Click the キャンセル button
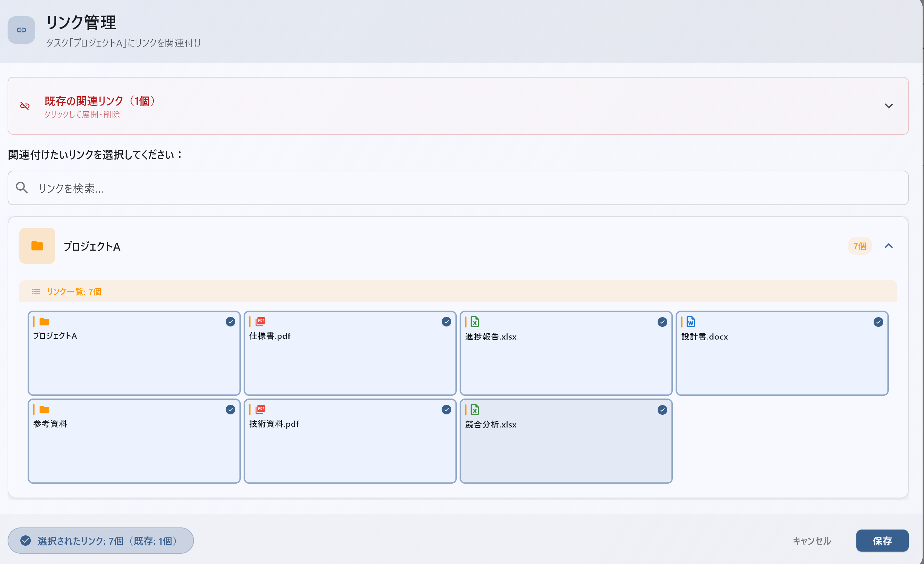 tap(812, 541)
